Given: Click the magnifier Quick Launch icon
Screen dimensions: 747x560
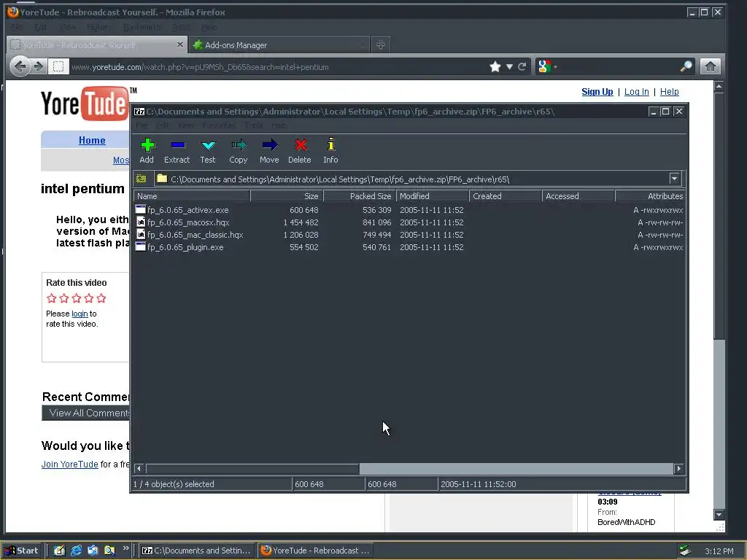Looking at the screenshot, I should click(109, 551).
